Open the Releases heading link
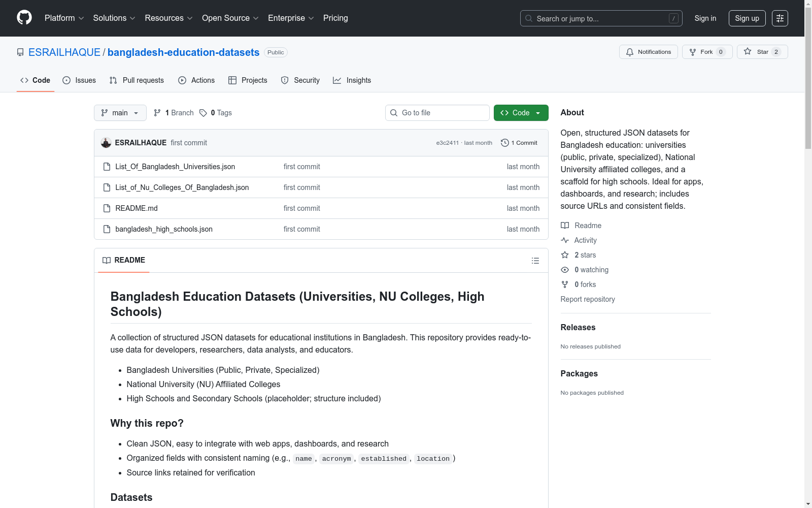The width and height of the screenshot is (812, 508). click(578, 328)
